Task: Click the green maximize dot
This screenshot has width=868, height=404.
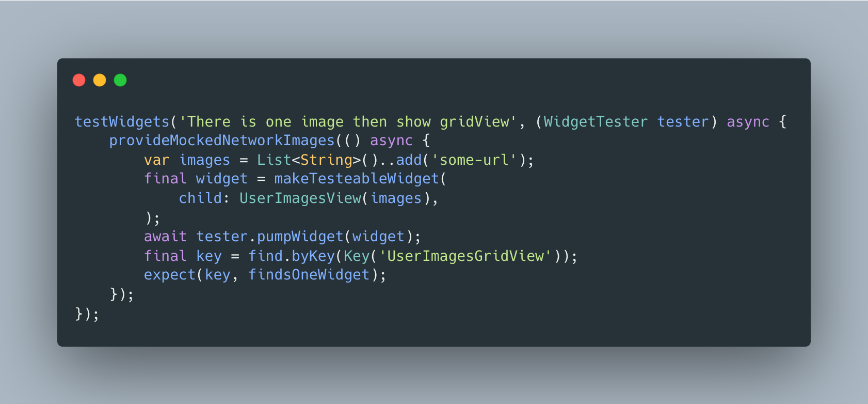Action: pyautogui.click(x=120, y=80)
